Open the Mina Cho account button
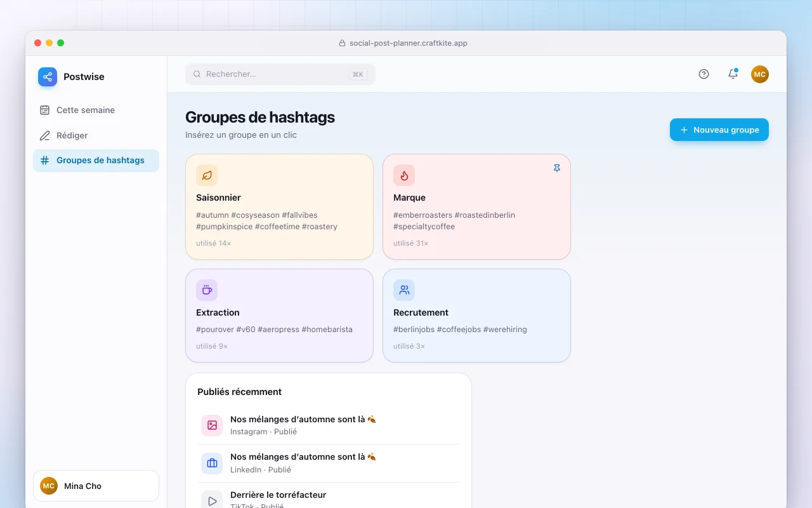 click(96, 486)
